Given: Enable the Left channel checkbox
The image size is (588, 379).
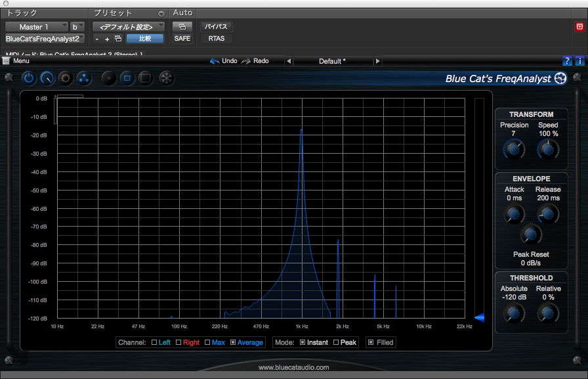Looking at the screenshot, I should coord(154,342).
